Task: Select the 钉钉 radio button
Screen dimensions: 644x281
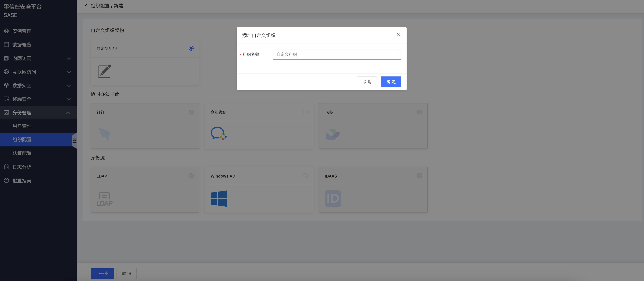Action: 191,112
